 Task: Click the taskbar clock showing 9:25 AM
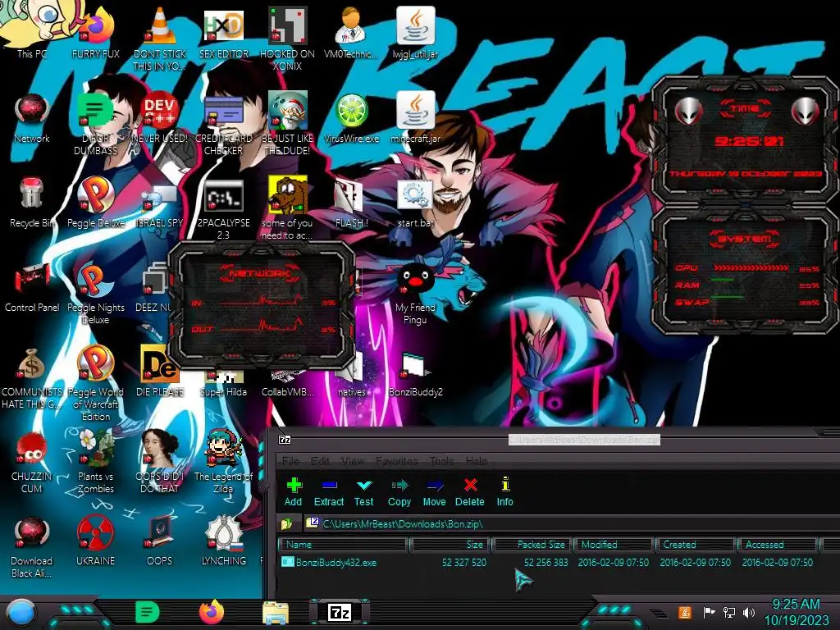[x=796, y=612]
